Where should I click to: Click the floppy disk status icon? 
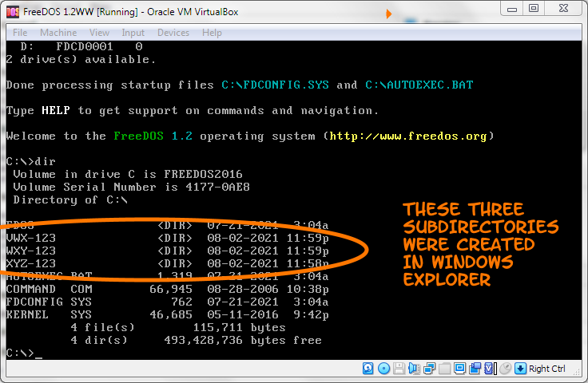click(x=399, y=369)
